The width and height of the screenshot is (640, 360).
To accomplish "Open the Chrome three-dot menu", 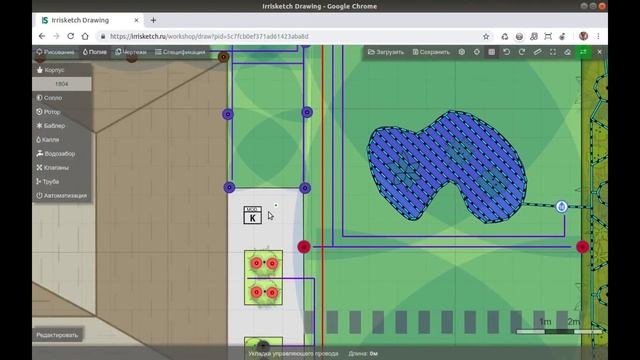I will (x=598, y=36).
